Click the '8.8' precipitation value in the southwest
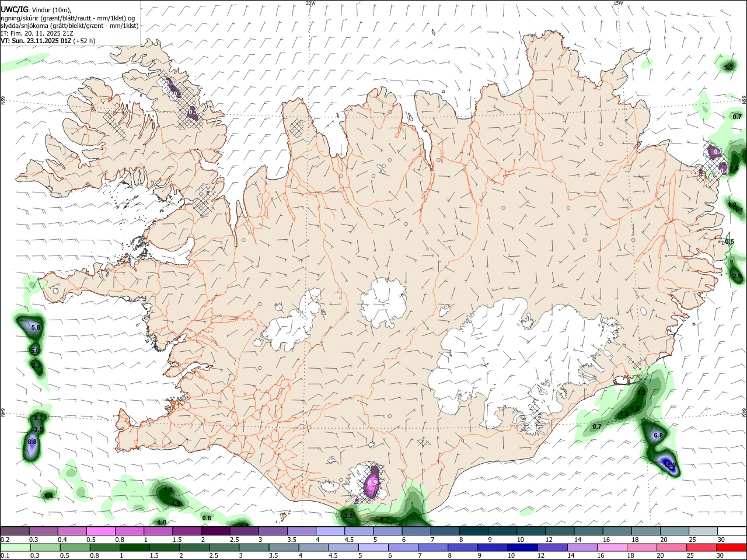The width and height of the screenshot is (747, 560). (32, 442)
